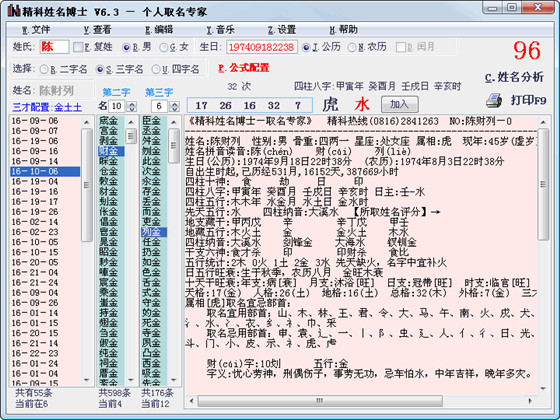
Task: Click stroke combination list down arrow
Action: pyautogui.click(x=87, y=380)
